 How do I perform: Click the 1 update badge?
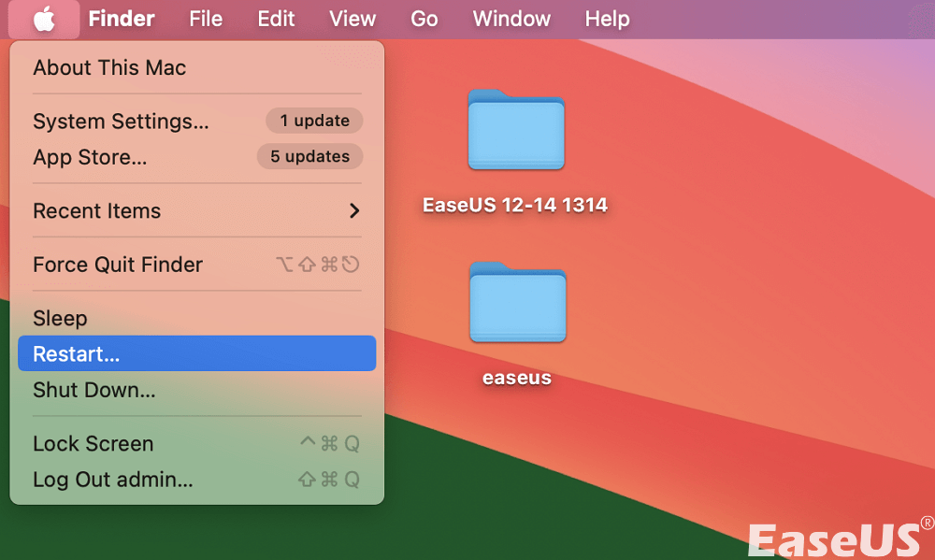(x=314, y=121)
